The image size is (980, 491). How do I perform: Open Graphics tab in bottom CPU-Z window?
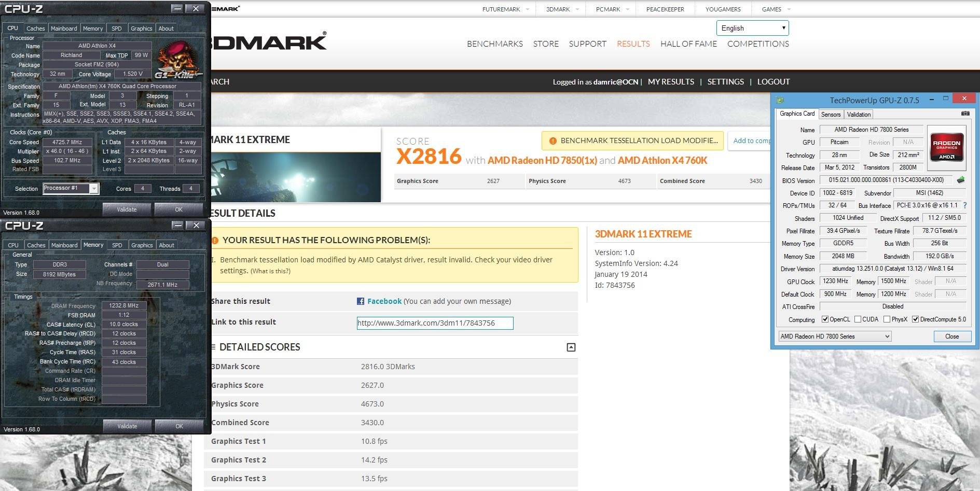pyautogui.click(x=142, y=245)
